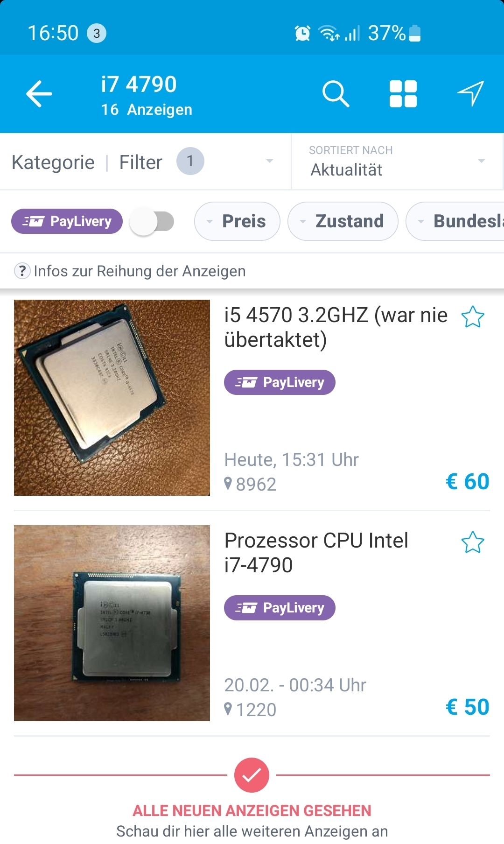Open the Bundesland filter chip
This screenshot has height=844, width=504.
click(455, 221)
